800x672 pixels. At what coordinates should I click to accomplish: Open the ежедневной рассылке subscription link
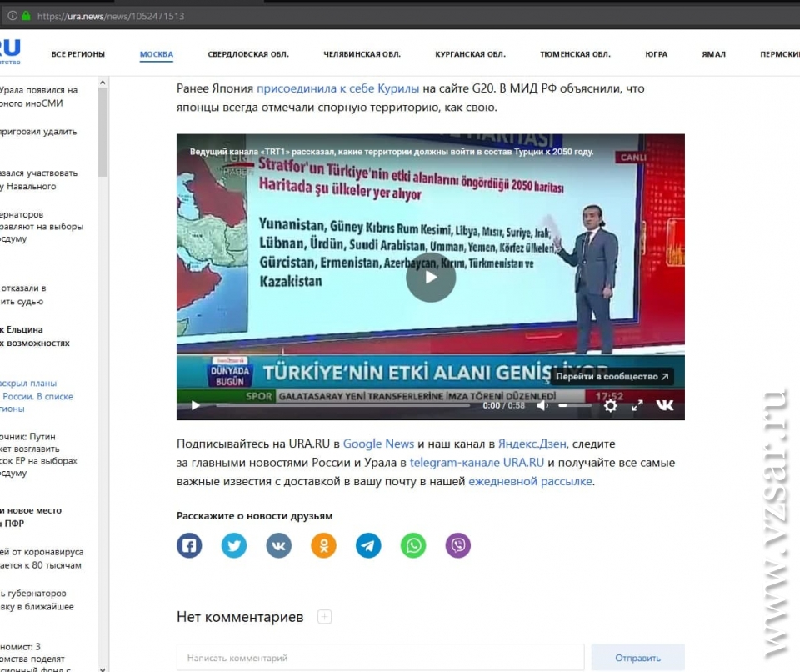point(531,482)
